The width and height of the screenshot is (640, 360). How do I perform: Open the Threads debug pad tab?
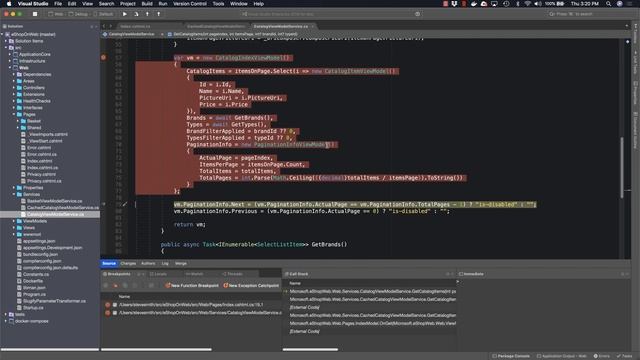pyautogui.click(x=233, y=274)
